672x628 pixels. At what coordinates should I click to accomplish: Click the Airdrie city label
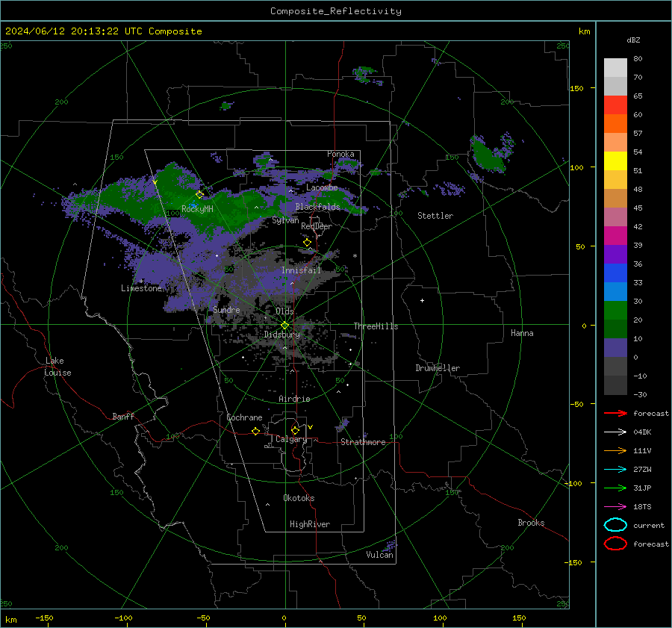click(x=294, y=399)
